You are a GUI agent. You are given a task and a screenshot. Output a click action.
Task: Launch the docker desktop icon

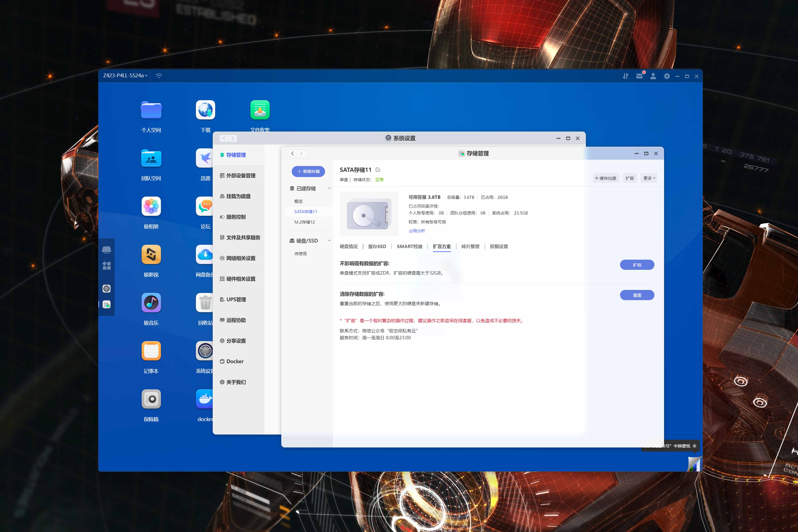[205, 399]
